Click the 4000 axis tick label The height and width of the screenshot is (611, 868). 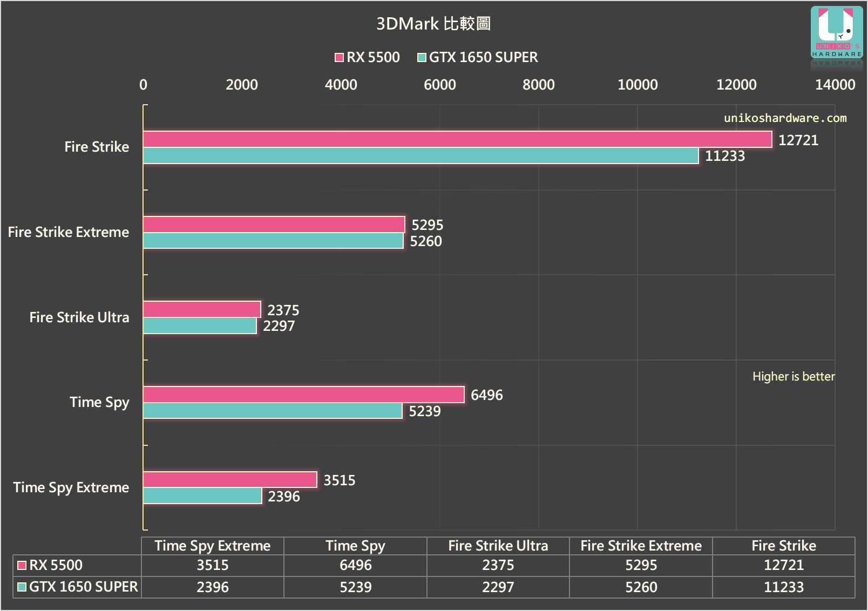[x=341, y=85]
